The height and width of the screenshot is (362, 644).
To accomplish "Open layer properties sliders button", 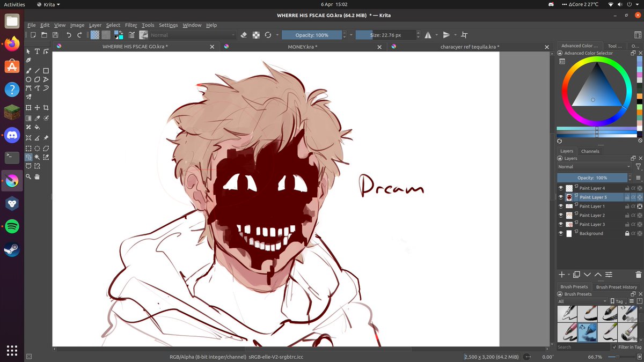I will (x=609, y=274).
